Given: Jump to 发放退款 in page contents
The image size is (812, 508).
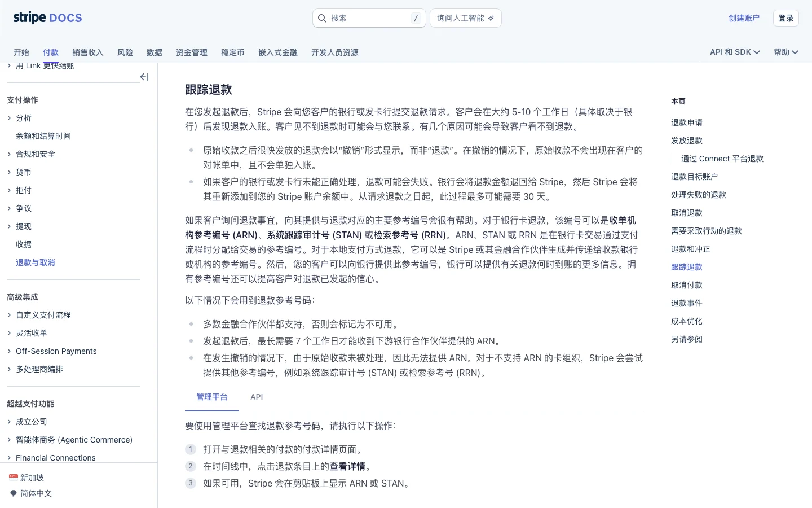Looking at the screenshot, I should [687, 141].
